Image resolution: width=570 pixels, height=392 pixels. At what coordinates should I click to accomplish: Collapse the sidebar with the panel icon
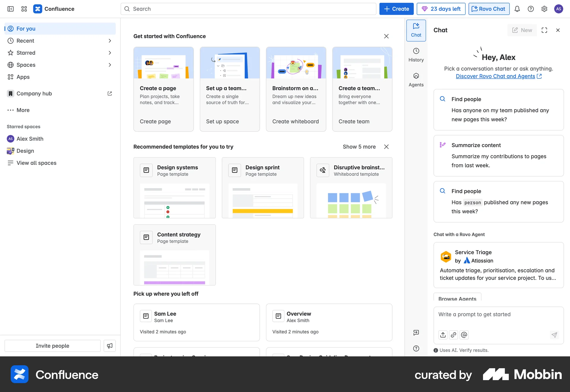[x=10, y=9]
